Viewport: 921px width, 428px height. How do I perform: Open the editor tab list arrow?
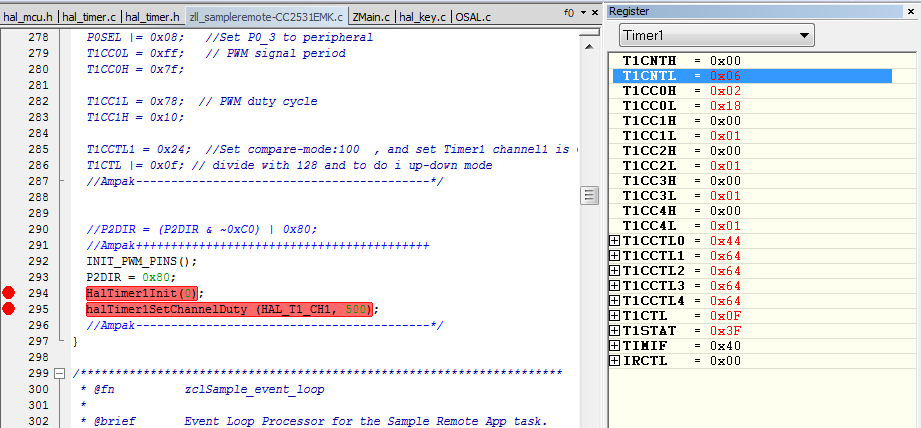[583, 12]
